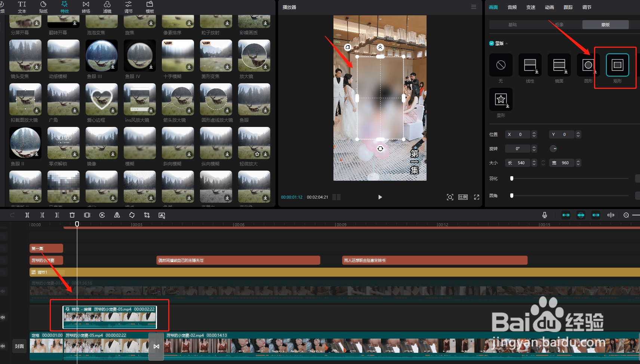640x364 pixels.
Task: Click the crop tool in timeline toolbar
Action: point(147,215)
